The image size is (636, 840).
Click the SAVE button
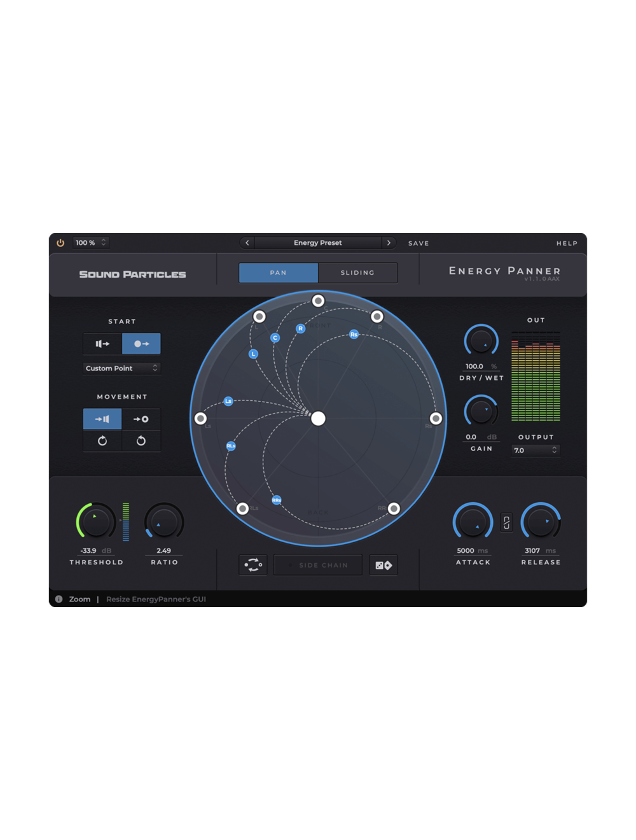418,243
